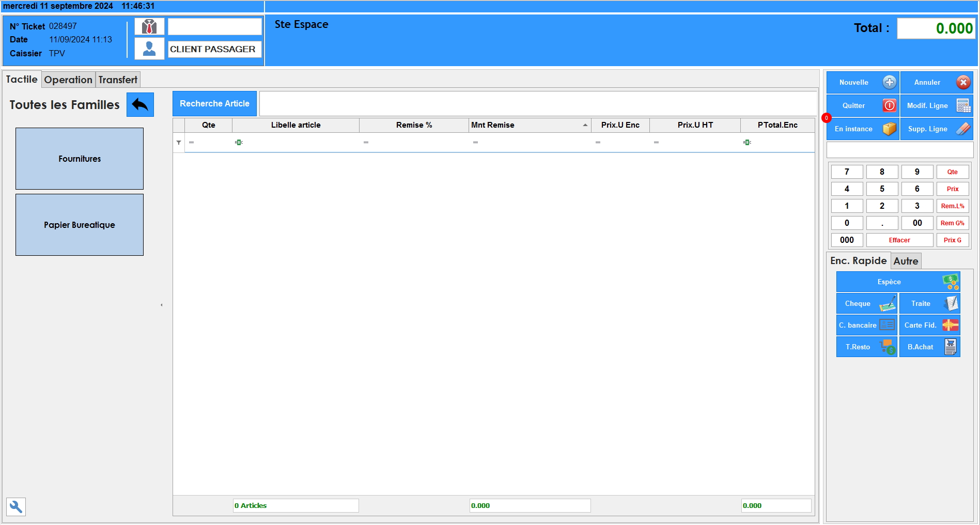Collapse the families panel with the small arrow

pyautogui.click(x=162, y=305)
